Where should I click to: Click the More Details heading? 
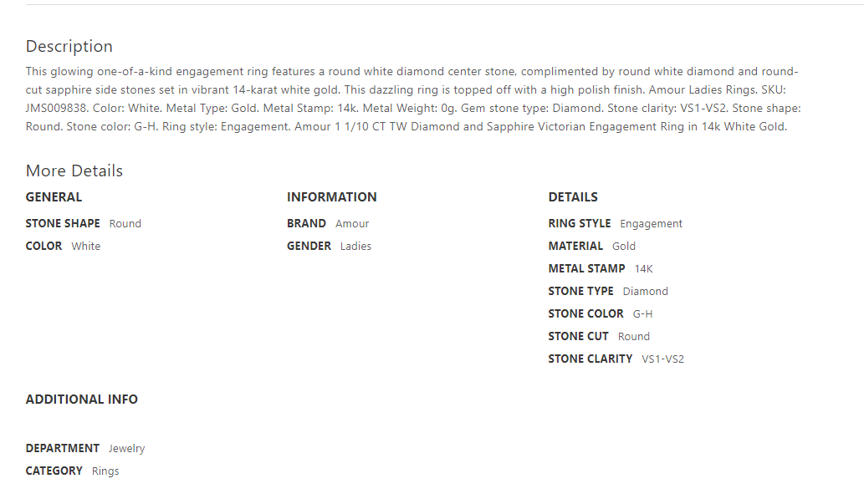tap(74, 171)
